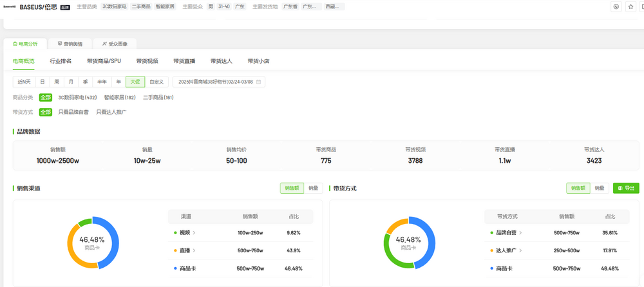
Task: Switch to the 带货商品/SPU sub-tab
Action: [104, 61]
